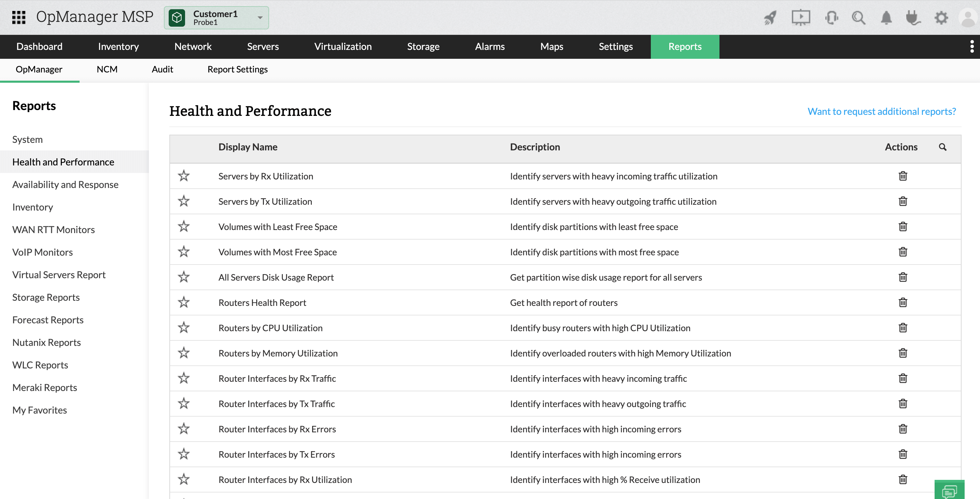980x499 pixels.
Task: Switch to the NCM sub-tab
Action: [x=107, y=69]
